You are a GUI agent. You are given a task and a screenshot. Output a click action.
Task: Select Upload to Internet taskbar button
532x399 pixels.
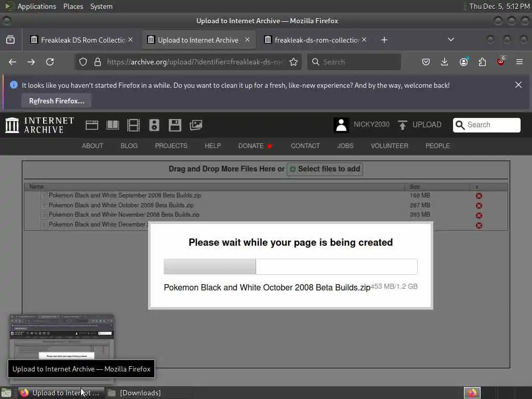tap(61, 393)
